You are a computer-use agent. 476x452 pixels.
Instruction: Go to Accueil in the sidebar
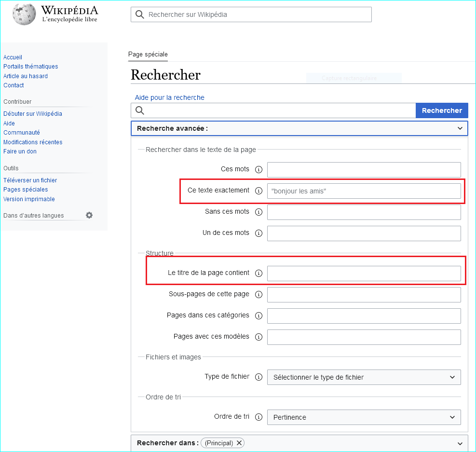(13, 57)
